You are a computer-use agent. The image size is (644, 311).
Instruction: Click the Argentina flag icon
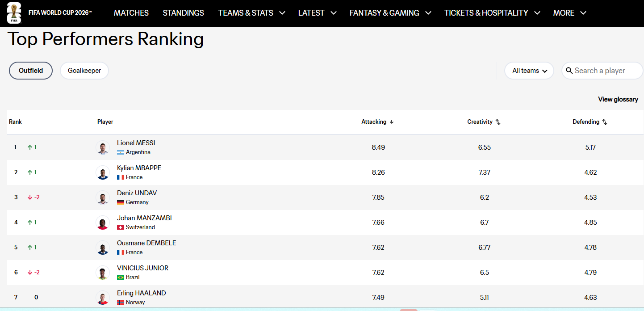121,152
